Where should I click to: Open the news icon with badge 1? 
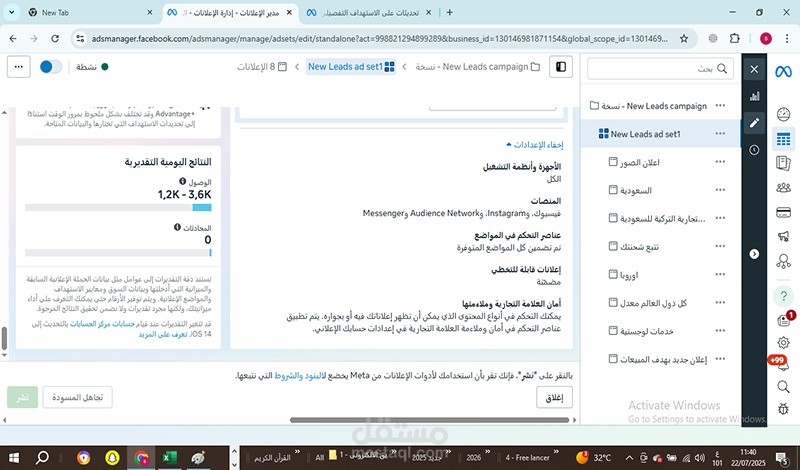tap(783, 320)
